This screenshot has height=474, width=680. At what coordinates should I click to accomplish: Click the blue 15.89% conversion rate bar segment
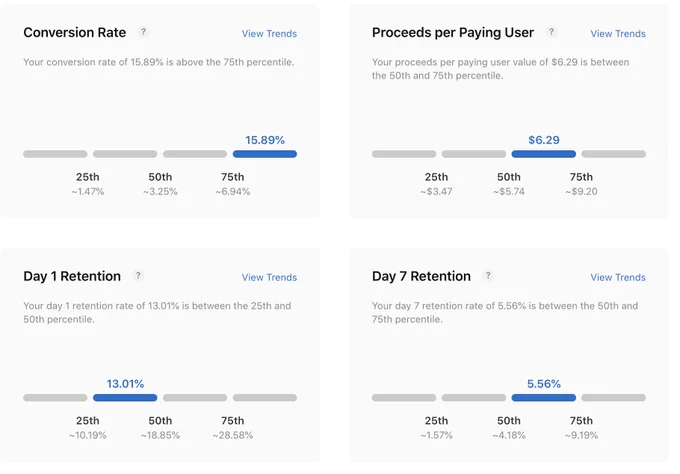[x=265, y=154]
